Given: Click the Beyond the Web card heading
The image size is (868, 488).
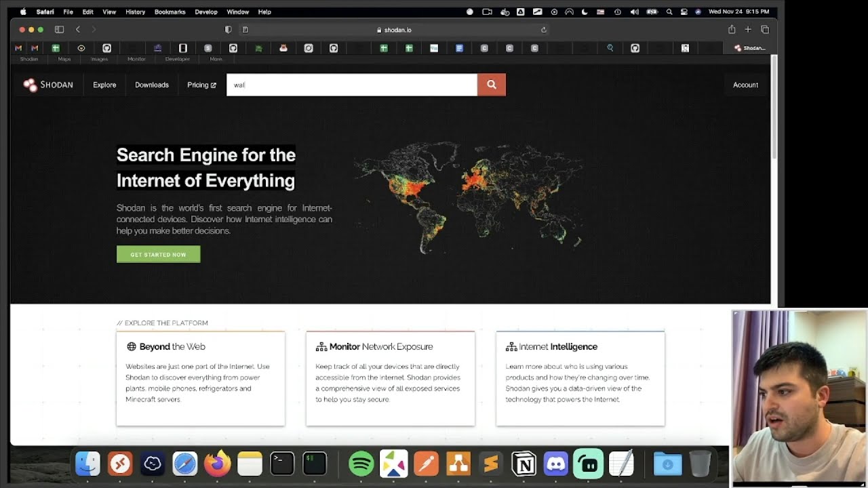Looking at the screenshot, I should point(165,346).
